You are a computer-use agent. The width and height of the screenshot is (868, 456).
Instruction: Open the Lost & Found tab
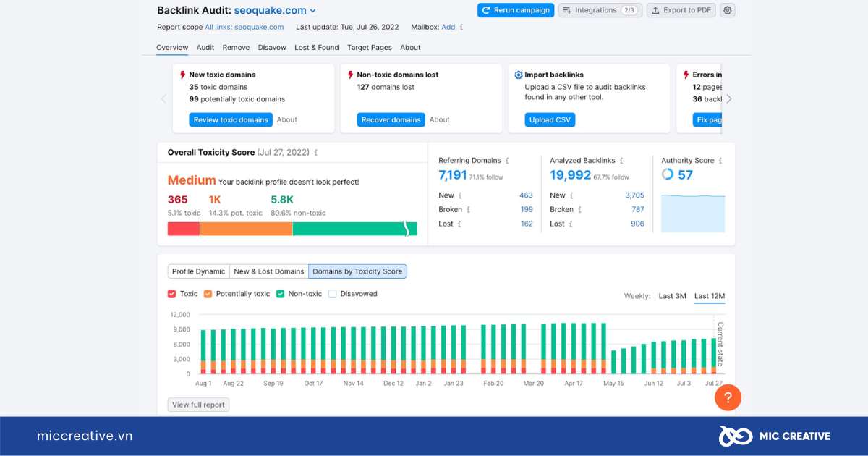316,48
